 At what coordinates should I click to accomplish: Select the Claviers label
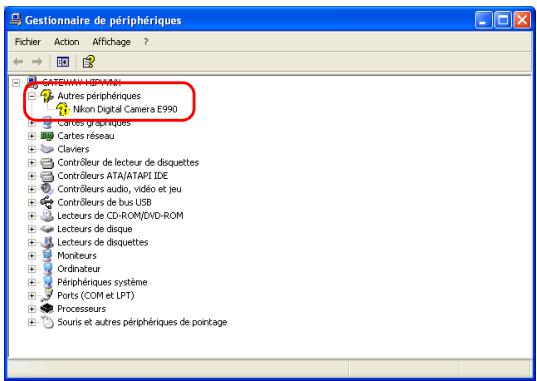(73, 149)
